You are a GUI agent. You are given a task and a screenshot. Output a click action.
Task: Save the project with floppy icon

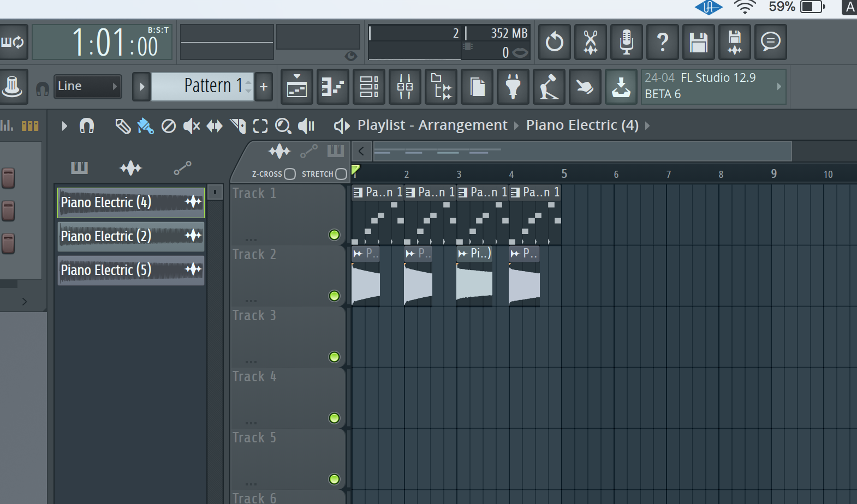click(699, 41)
